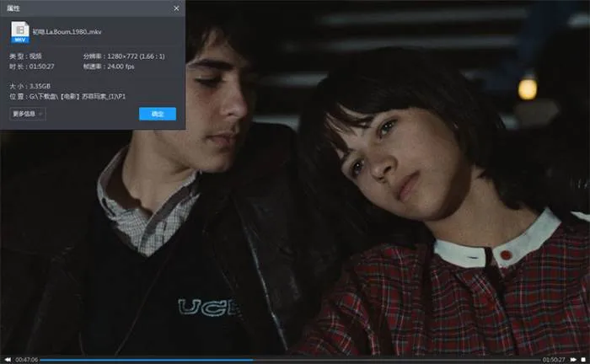Image resolution: width=590 pixels, height=364 pixels.
Task: Expand the 更多信息 dropdown
Action: [x=28, y=114]
